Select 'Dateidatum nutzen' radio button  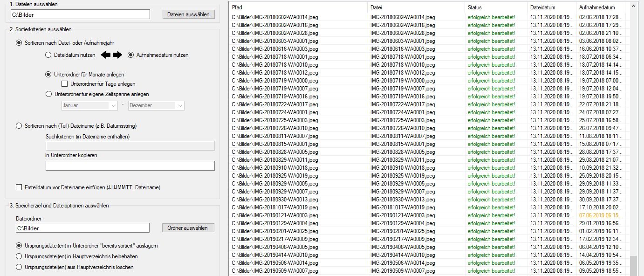48,55
